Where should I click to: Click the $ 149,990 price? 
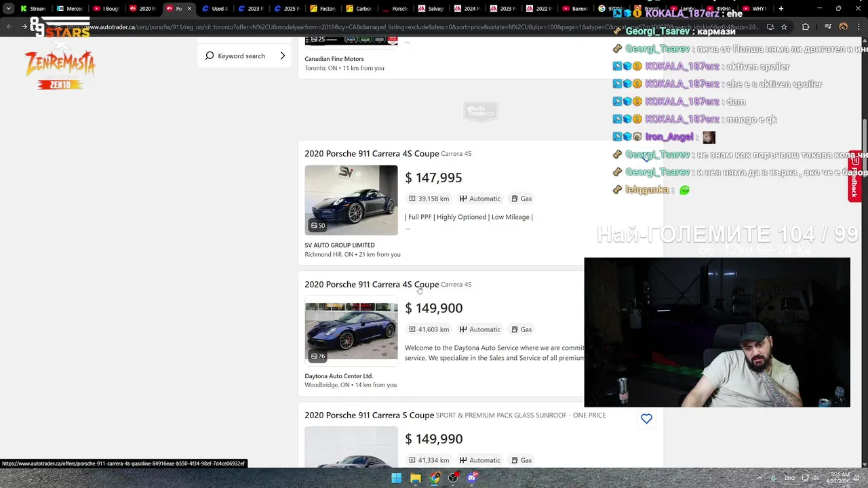pos(433,439)
